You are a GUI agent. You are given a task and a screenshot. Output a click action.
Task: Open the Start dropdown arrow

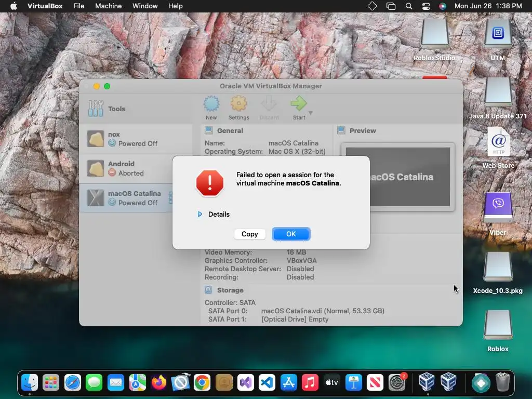tap(311, 113)
